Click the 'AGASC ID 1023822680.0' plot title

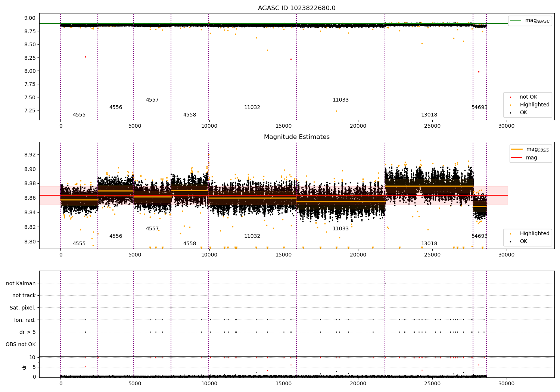click(x=296, y=8)
